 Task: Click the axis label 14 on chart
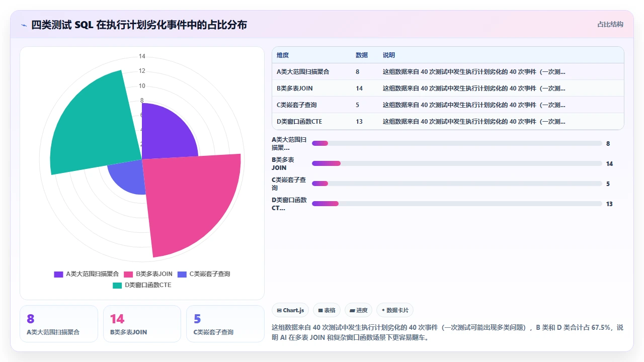pyautogui.click(x=142, y=56)
